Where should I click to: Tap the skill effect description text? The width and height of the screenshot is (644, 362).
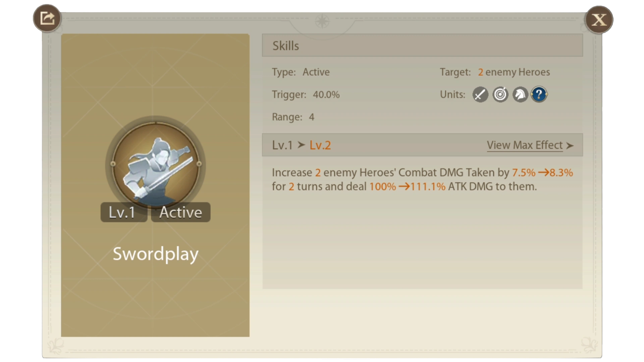point(422,179)
